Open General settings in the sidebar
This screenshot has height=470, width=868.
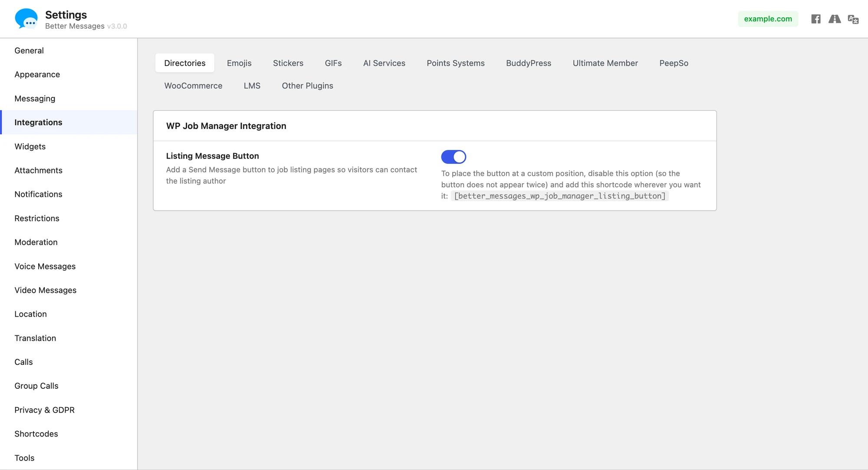coord(69,50)
